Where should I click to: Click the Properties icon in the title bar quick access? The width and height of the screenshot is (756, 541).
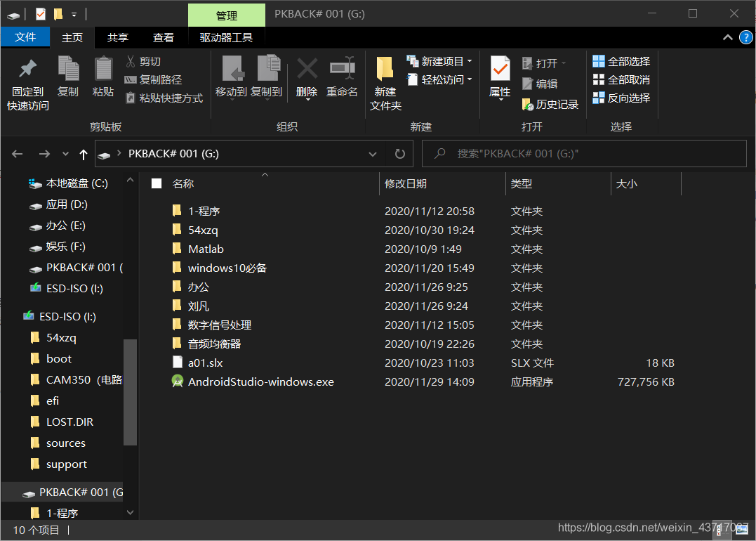click(41, 14)
